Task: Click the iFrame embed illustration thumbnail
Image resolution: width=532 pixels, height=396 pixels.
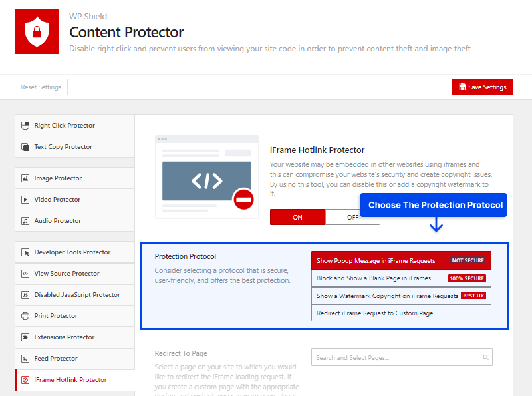Action: click(207, 176)
